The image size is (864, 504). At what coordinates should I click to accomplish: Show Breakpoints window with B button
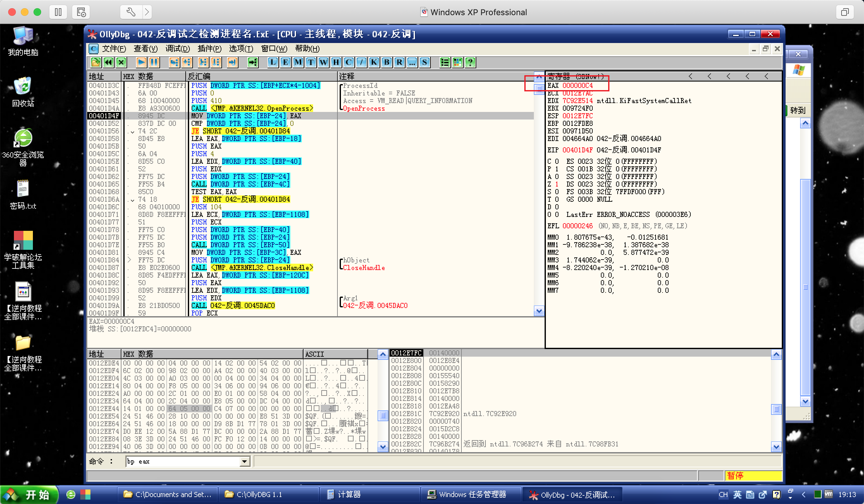[386, 62]
